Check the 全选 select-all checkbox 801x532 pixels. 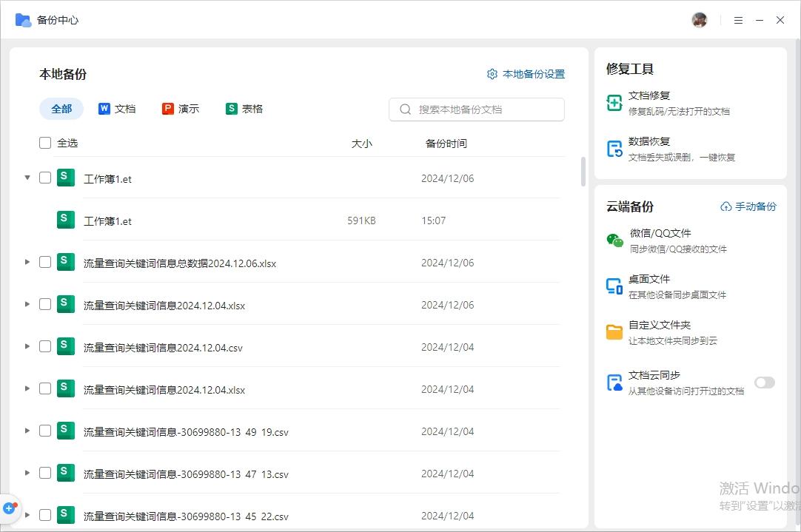coord(45,143)
